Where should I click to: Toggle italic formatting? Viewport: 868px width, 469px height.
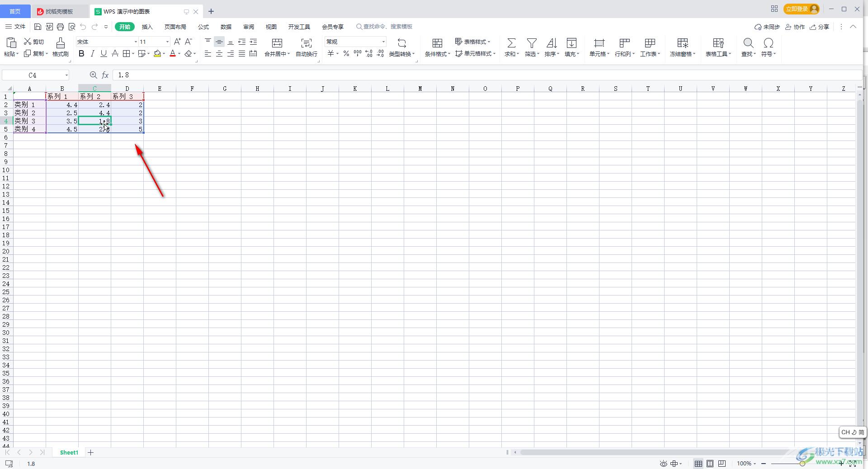[92, 54]
